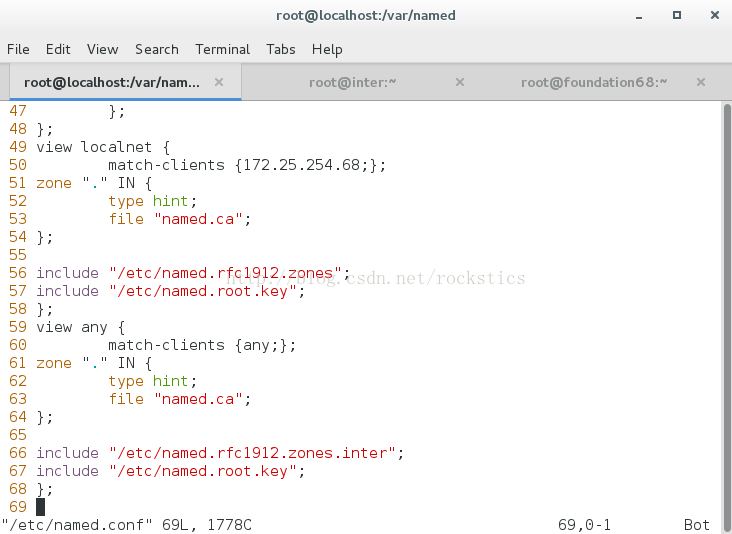Click the closing brace on line 68
The height and width of the screenshot is (534, 732).
point(44,489)
